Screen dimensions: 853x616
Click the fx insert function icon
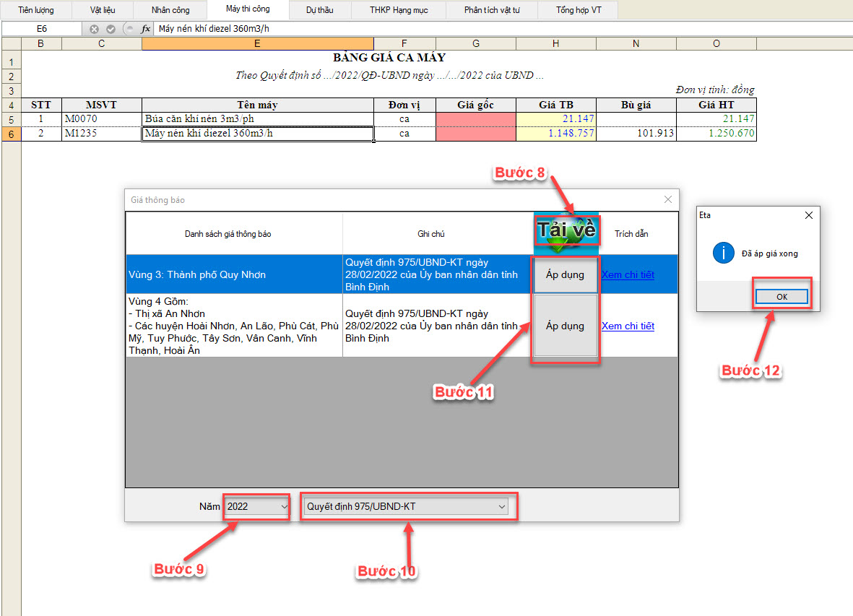click(x=145, y=29)
